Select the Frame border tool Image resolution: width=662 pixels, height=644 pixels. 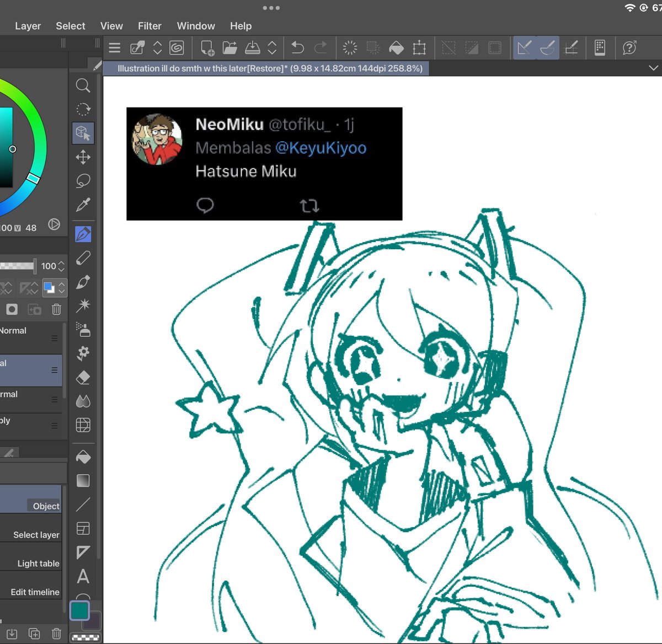click(83, 529)
